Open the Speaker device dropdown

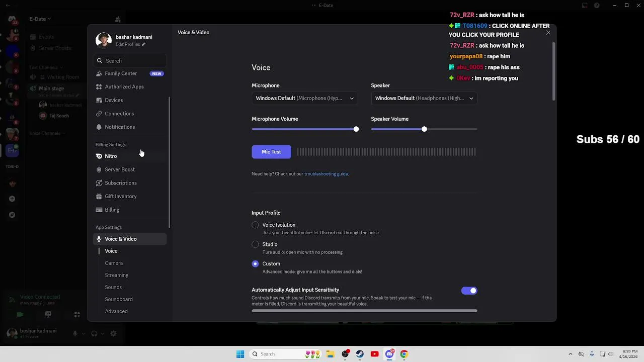click(x=424, y=98)
